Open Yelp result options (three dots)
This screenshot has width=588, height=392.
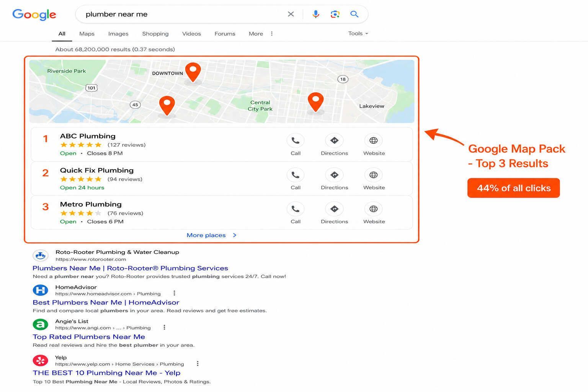click(198, 364)
